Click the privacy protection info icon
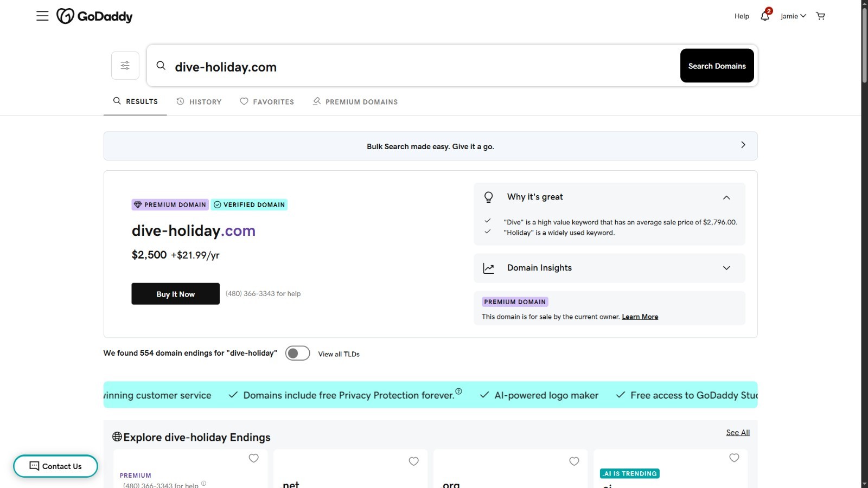The image size is (868, 488). click(458, 391)
